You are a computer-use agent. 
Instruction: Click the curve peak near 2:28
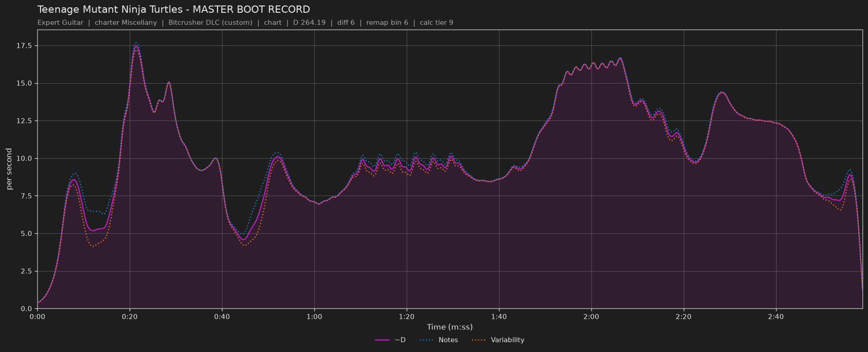[x=722, y=92]
